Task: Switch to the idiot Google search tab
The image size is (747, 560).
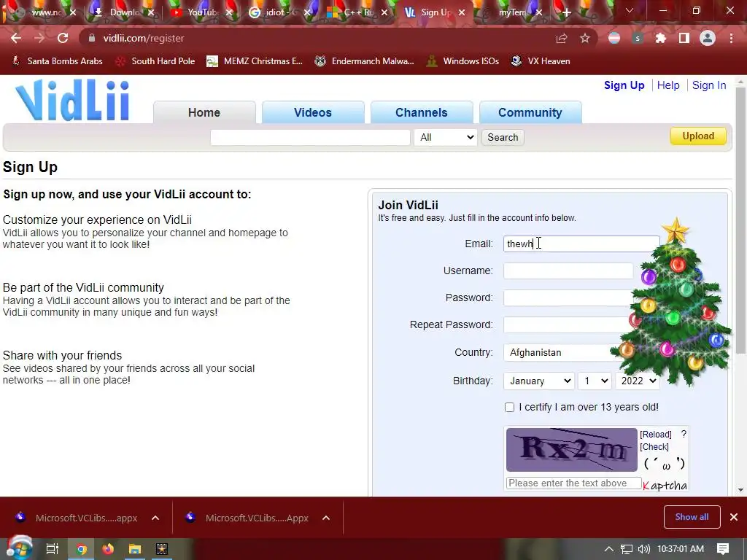Action: (279, 12)
